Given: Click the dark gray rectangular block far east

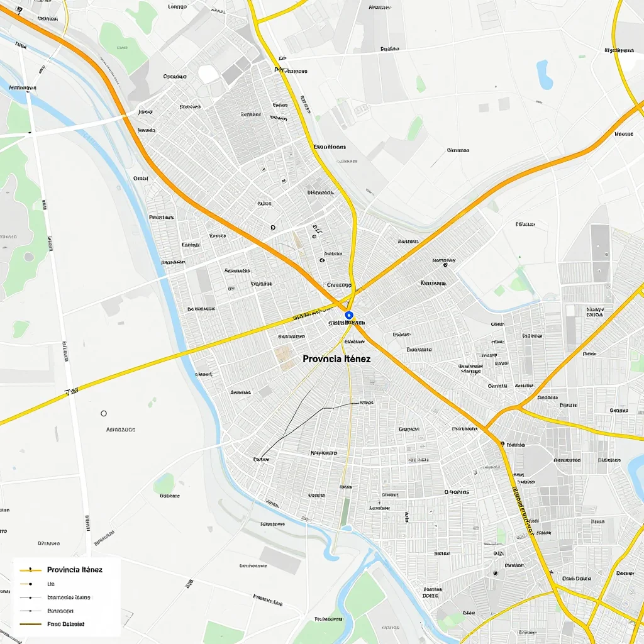Looking at the screenshot, I should coord(600,253).
